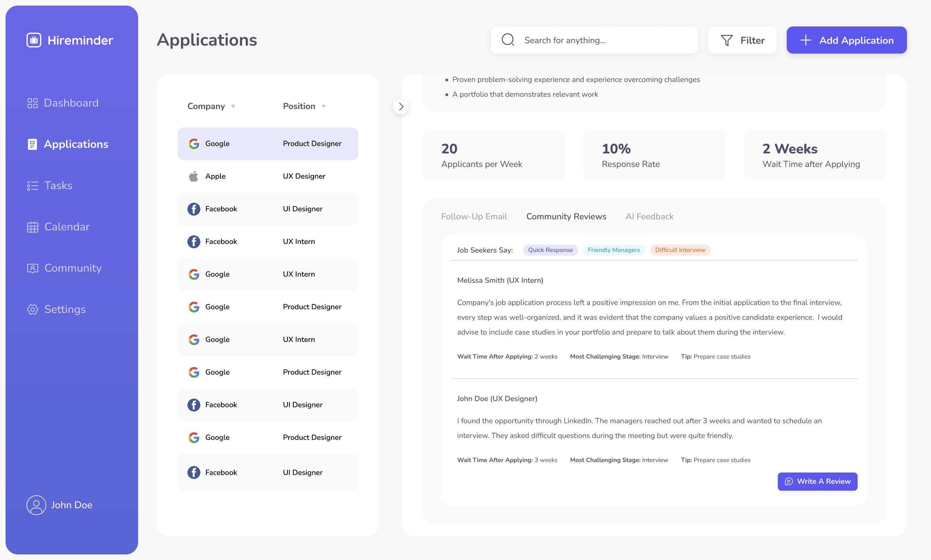Screen dimensions: 931x560
Task: Sort by the Company column dropdown
Action: pos(233,106)
